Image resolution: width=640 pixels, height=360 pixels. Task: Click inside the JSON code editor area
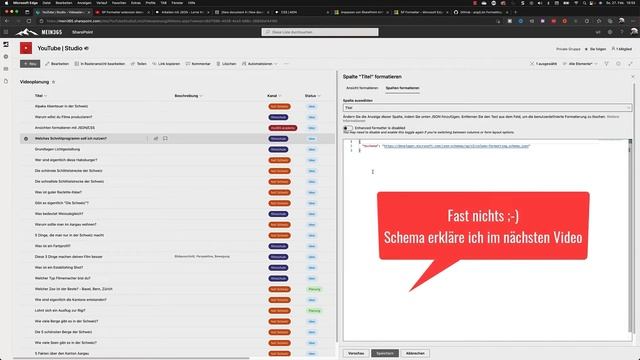(487, 240)
